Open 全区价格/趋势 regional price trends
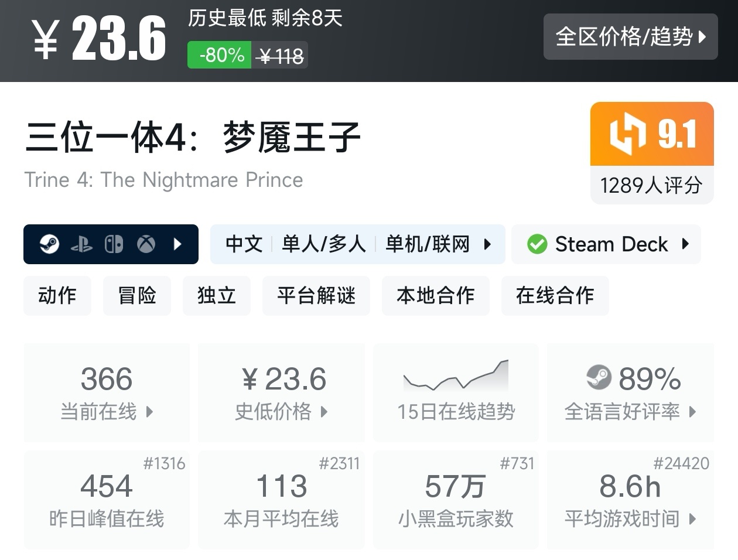The width and height of the screenshot is (738, 560). click(630, 36)
